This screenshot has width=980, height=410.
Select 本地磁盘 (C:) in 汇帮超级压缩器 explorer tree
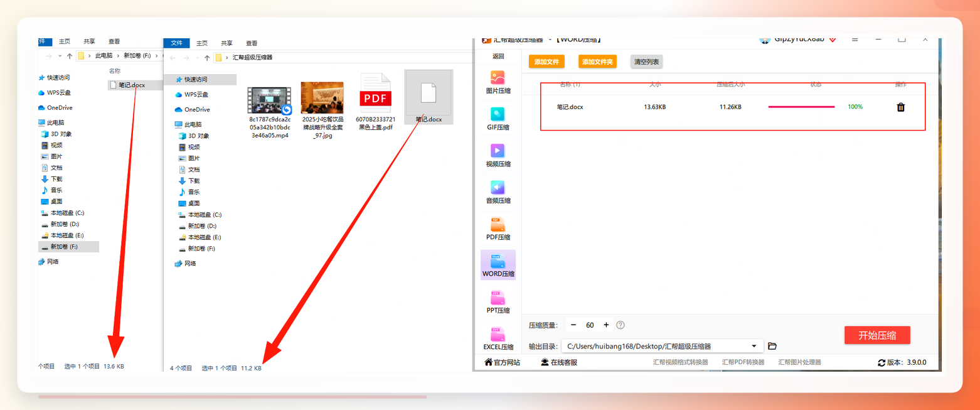(x=200, y=215)
